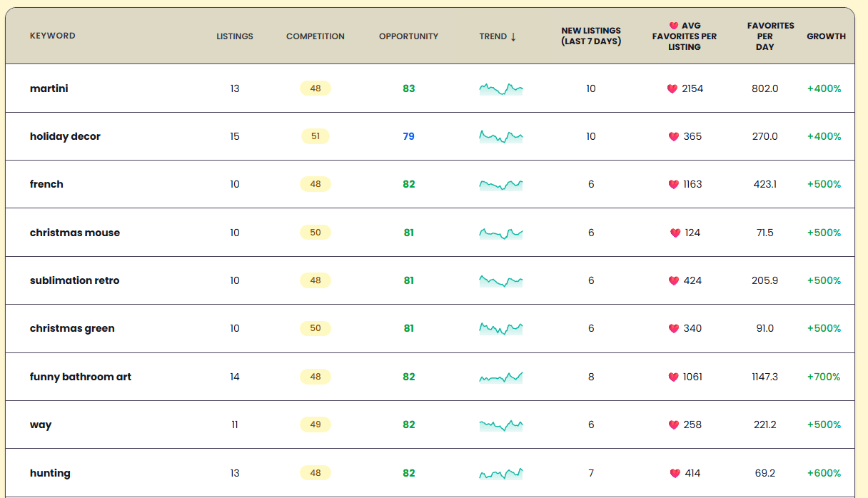The height and width of the screenshot is (498, 868).
Task: Toggle sort direction on the TREND column
Action: tap(498, 36)
